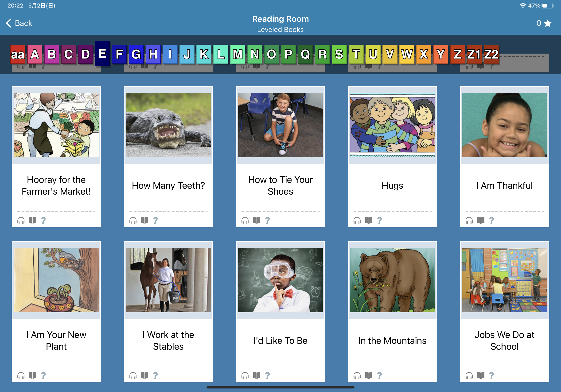Open the How Many Teeth? alligator cover

pos(168,125)
